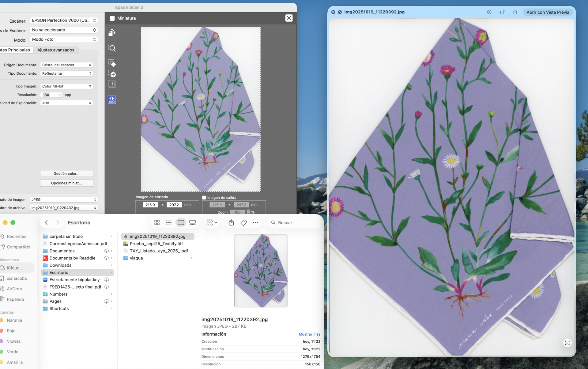The width and height of the screenshot is (588, 369).
Task: Open the Tipo Imagen dropdown
Action: click(66, 86)
